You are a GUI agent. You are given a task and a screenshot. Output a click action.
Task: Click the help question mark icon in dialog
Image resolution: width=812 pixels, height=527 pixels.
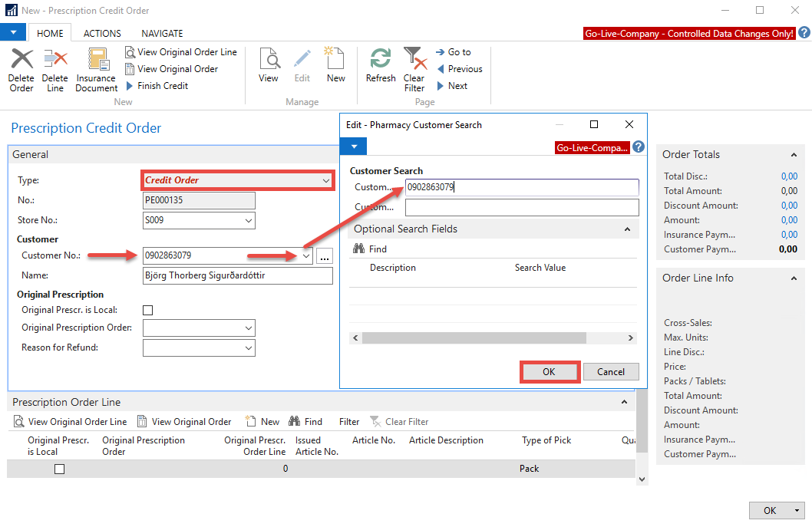(639, 147)
